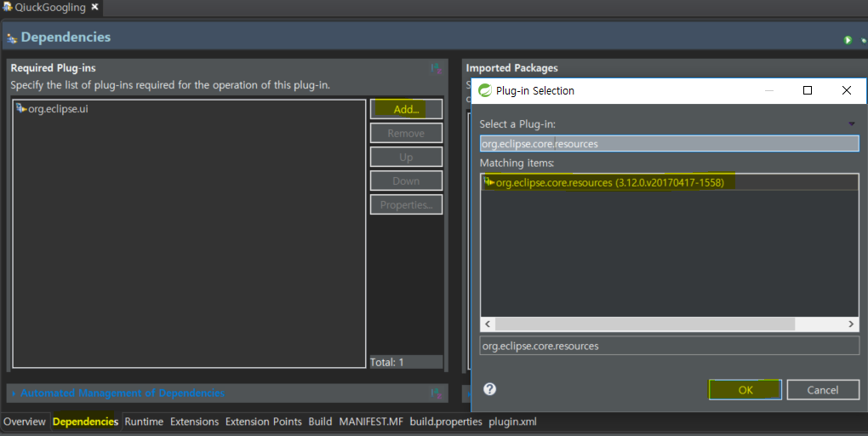This screenshot has height=436, width=868.
Task: Confirm plug-in selection with OK
Action: point(745,389)
